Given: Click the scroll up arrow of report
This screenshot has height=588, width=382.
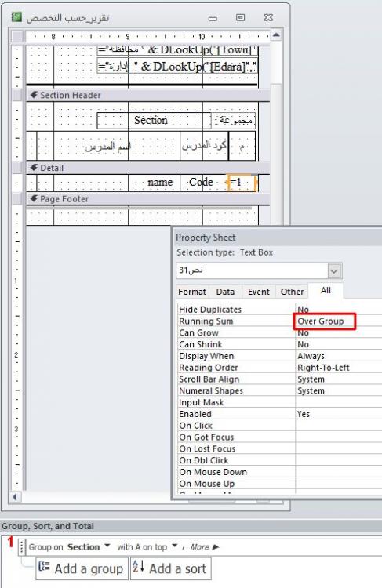Looking at the screenshot, I should point(276,35).
